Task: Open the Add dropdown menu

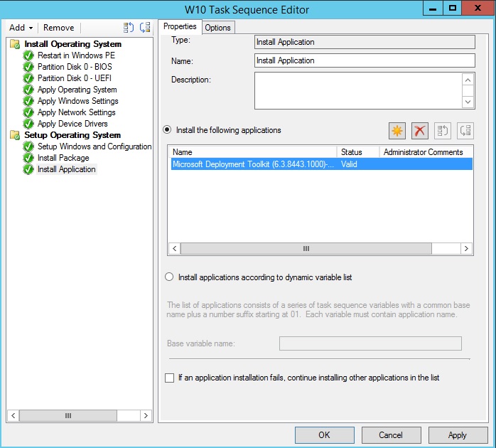Action: pos(21,28)
